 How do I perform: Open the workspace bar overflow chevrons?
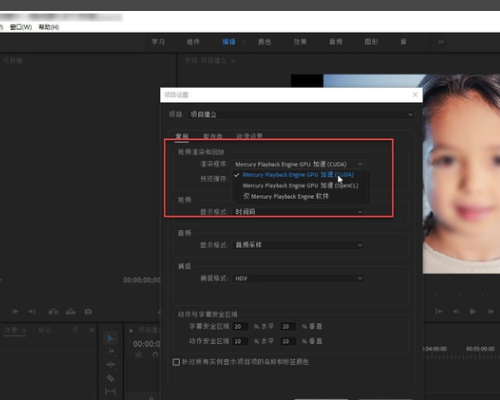441,42
